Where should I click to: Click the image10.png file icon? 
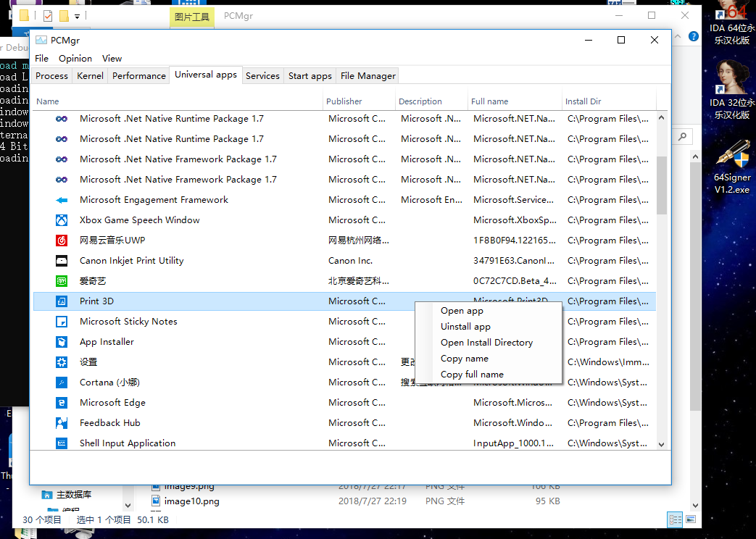[156, 501]
